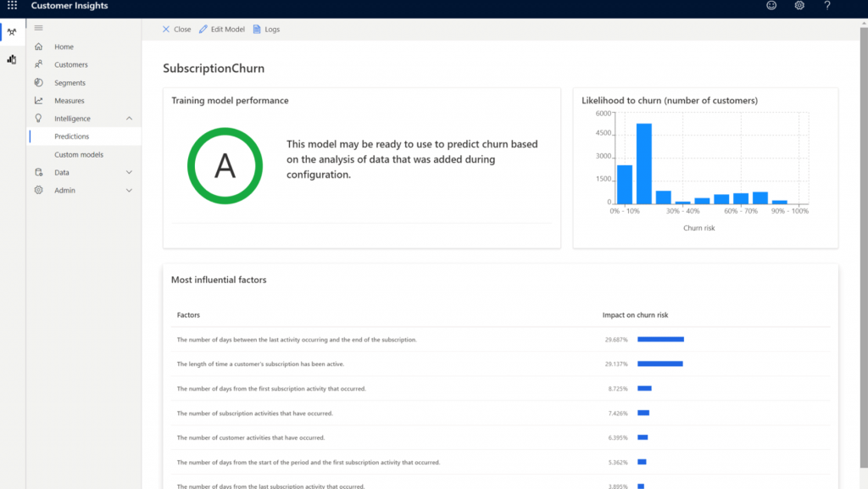Click the SubscriptionChurn page title
Screen dimensions: 868x489
(214, 68)
